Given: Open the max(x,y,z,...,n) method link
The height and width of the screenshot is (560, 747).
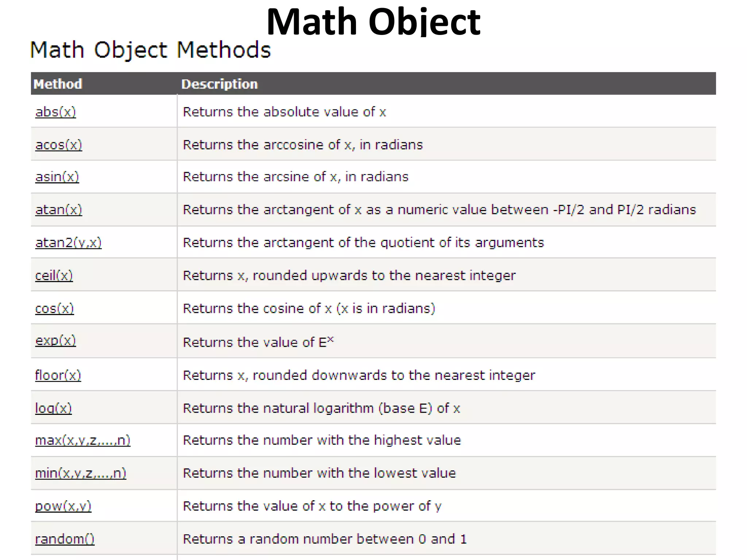Looking at the screenshot, I should pyautogui.click(x=82, y=440).
